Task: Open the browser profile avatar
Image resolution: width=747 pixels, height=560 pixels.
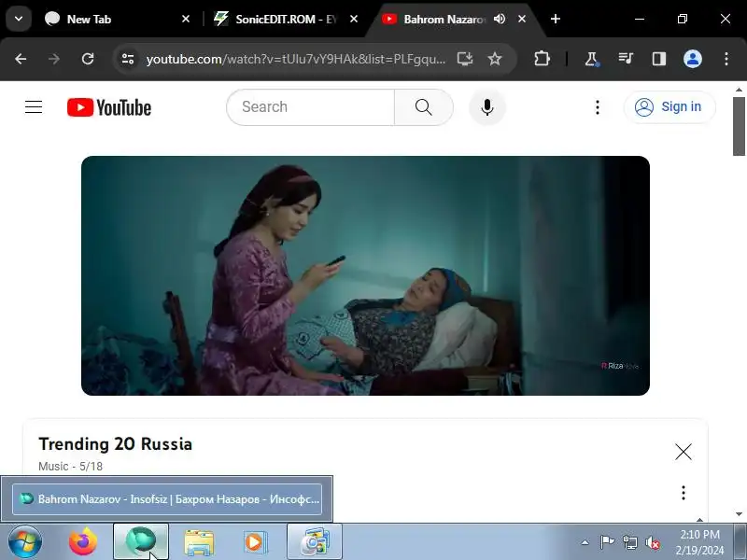Action: (693, 59)
